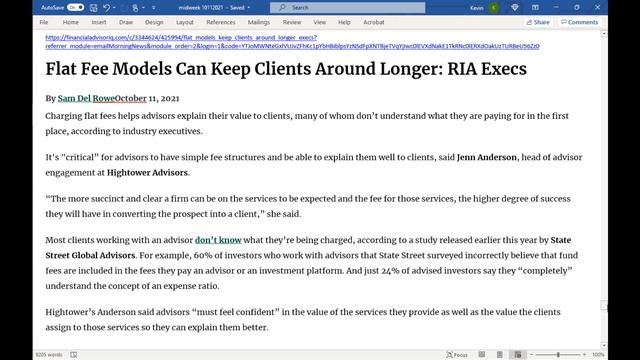Open the References tab
This screenshot has width=640, height=360.
[221, 22]
